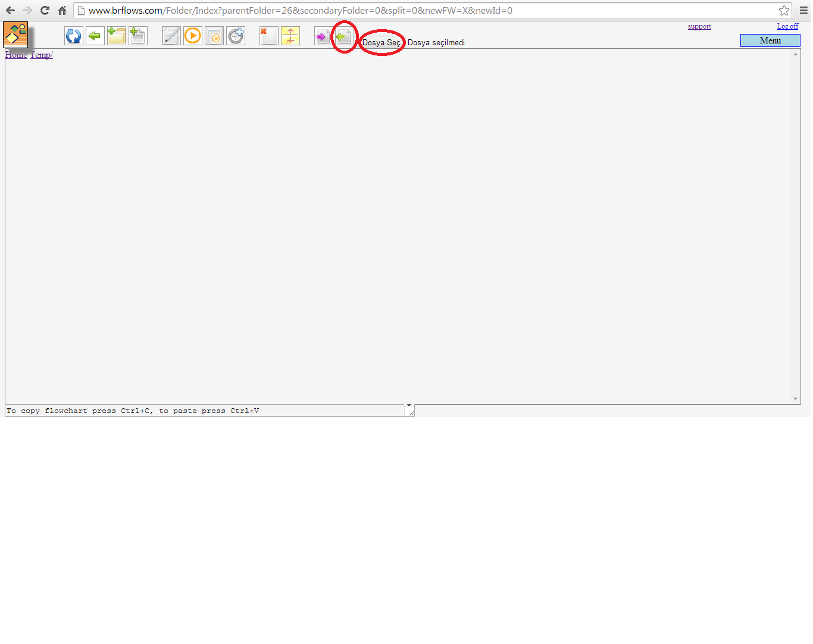Viewport: 813px width, 644px height.
Task: Bookmark the page with the star icon
Action: tap(784, 10)
